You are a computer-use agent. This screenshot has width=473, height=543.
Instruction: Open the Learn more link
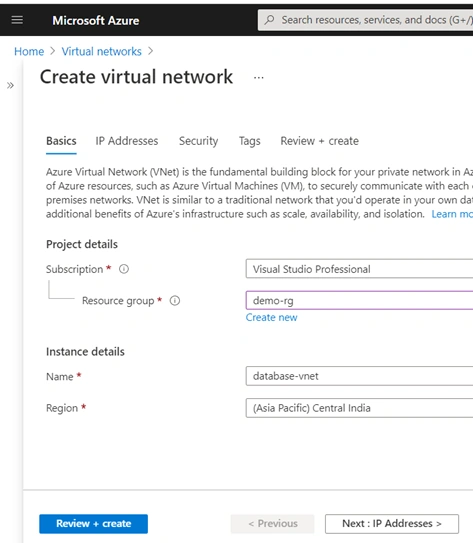coord(452,214)
